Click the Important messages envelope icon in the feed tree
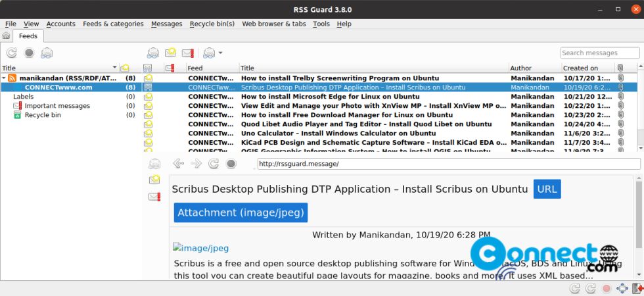This screenshot has height=296, width=644. (17, 106)
